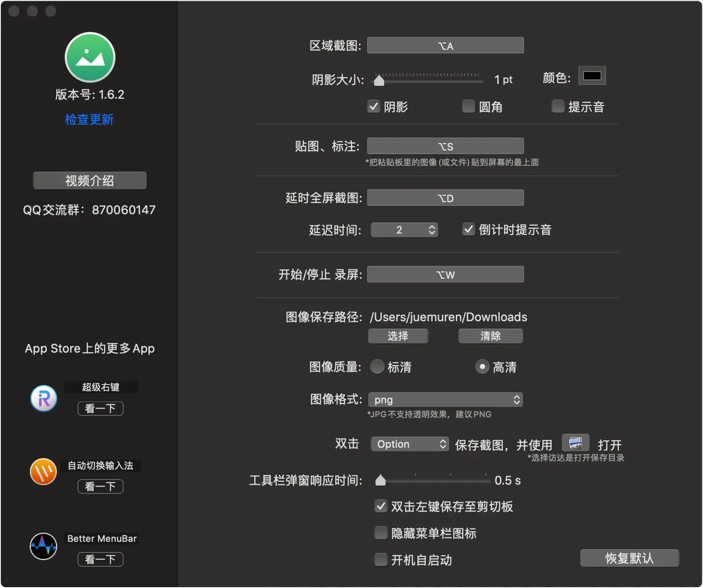Click the 颜色 color swatch
The height and width of the screenshot is (588, 703).
(x=592, y=75)
